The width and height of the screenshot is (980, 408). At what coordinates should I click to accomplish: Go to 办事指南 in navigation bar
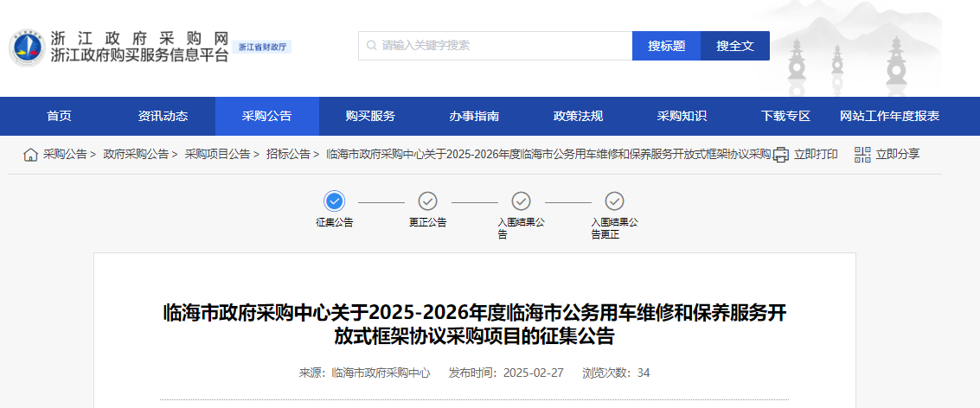coord(474,117)
